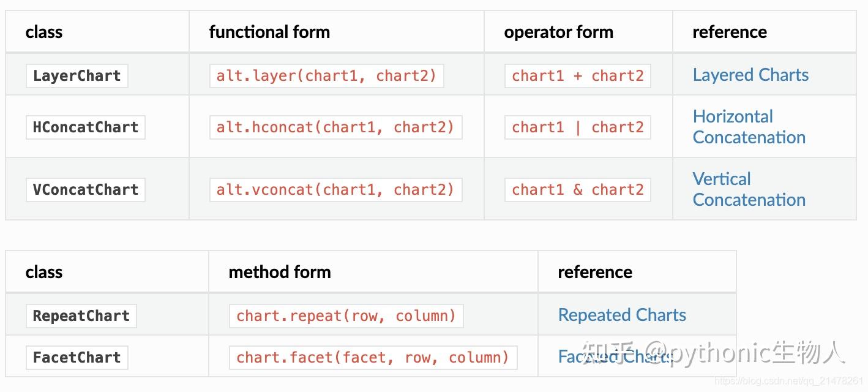Screen dimensions: 868x392
Task: Open the Horizontal Concatenation link
Action: tap(748, 127)
